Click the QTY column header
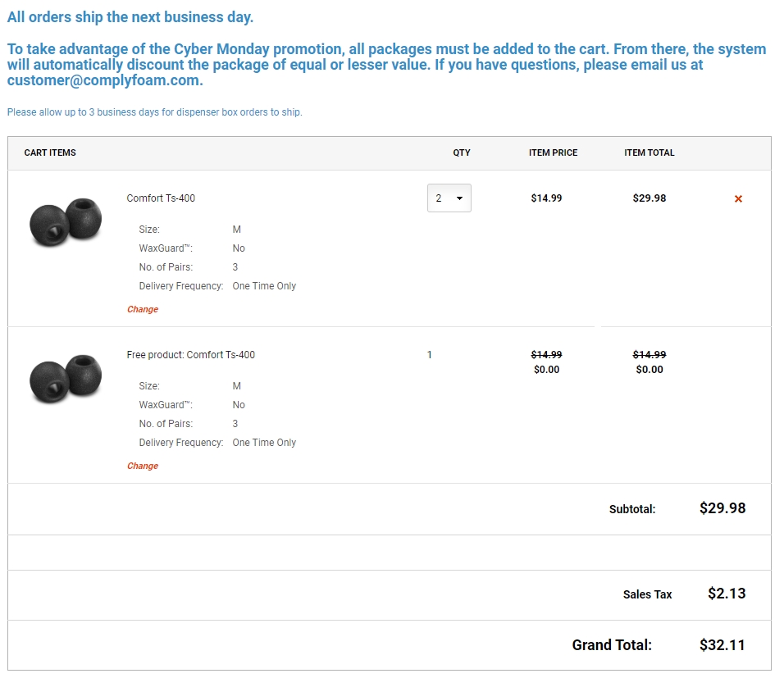 pos(461,152)
